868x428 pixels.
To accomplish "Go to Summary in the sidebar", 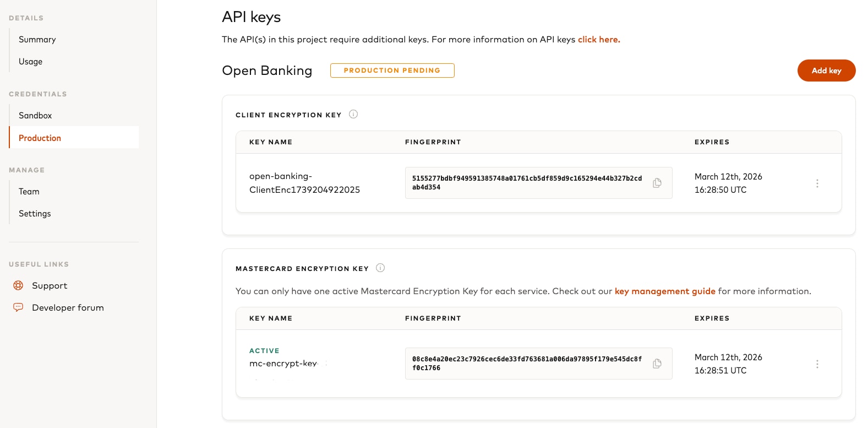I will pos(37,40).
